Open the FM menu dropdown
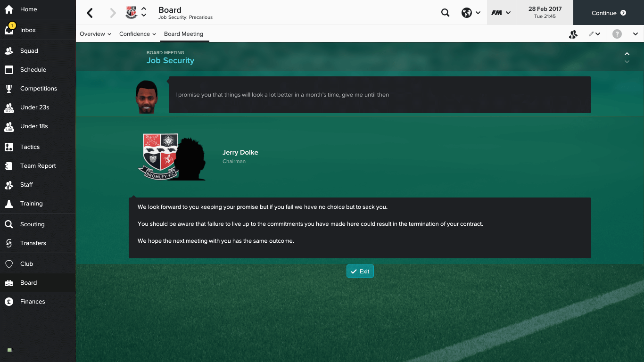Viewport: 644px width, 362px height. (501, 13)
